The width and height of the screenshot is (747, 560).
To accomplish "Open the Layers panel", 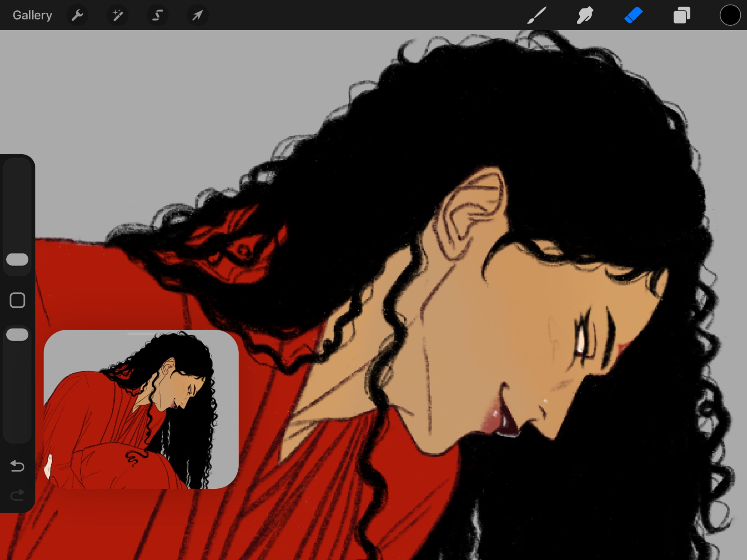I will pyautogui.click(x=682, y=15).
